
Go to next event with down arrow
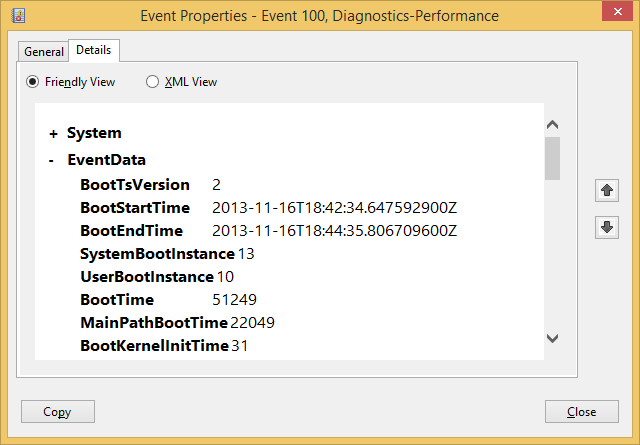(x=606, y=227)
